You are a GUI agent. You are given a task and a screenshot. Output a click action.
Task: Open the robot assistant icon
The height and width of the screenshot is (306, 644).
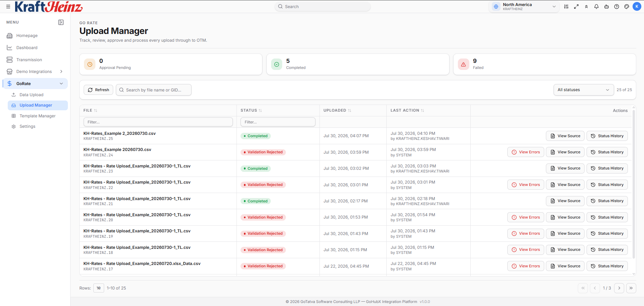pos(606,6)
